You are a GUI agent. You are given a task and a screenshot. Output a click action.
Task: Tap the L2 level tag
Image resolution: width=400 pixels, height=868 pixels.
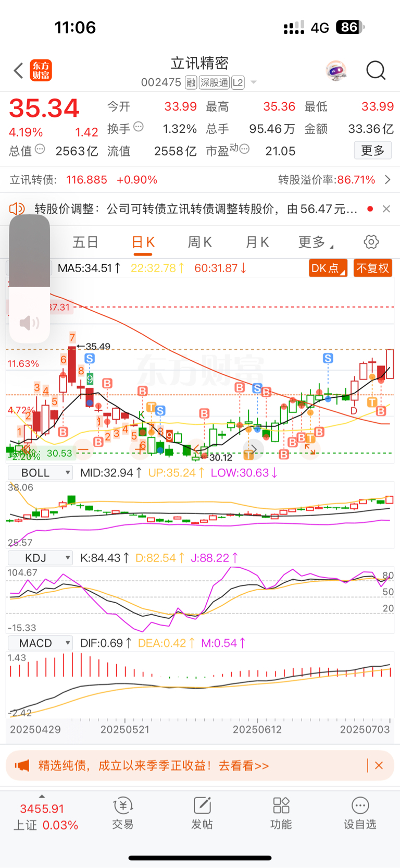[238, 82]
